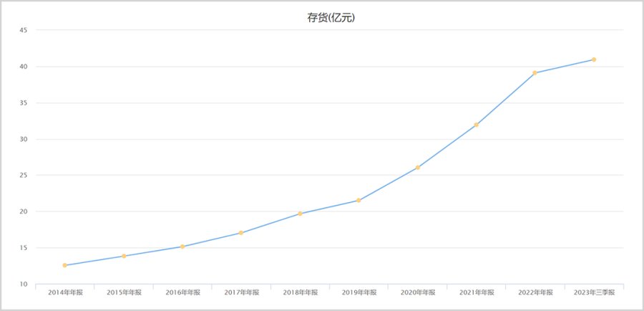Click the 2016年年报 axis label

(182, 292)
